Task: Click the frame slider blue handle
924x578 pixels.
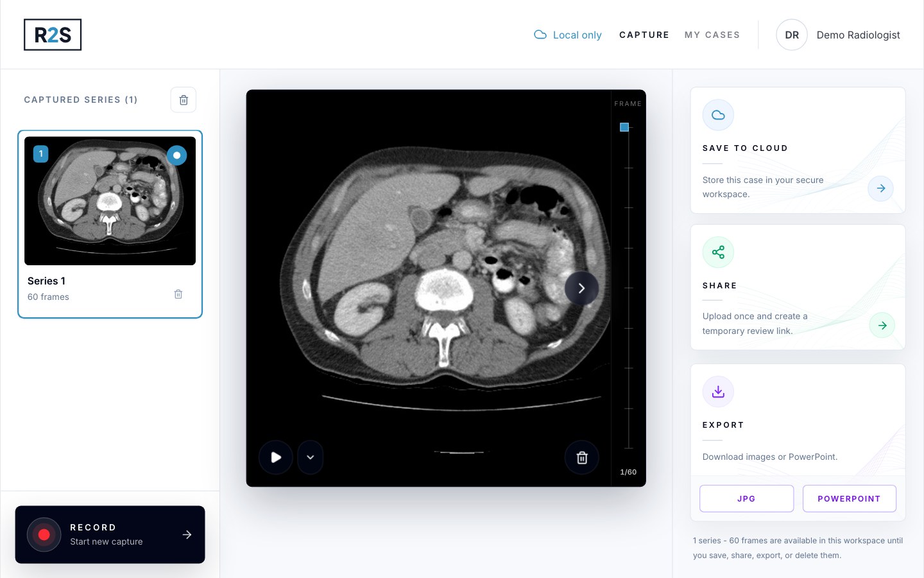Action: pyautogui.click(x=624, y=127)
